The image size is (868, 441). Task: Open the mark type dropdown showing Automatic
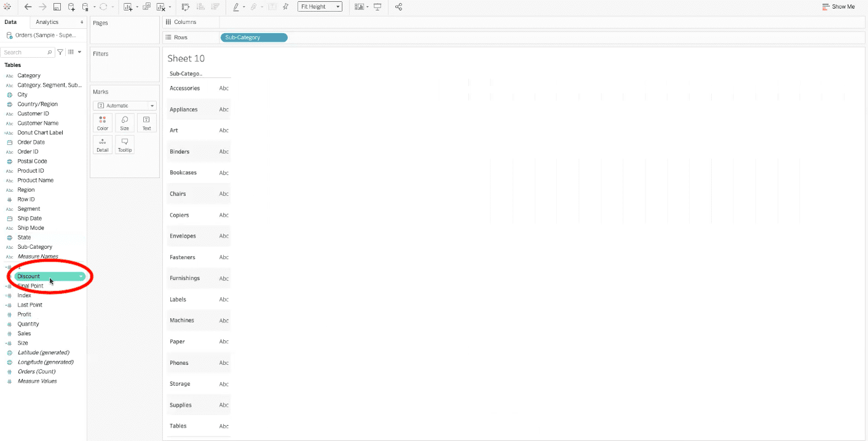pos(124,105)
